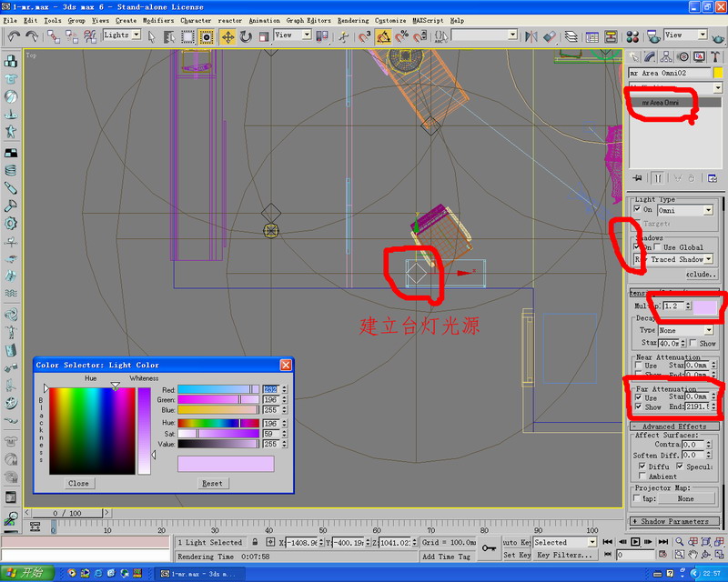
Task: Click the light color swatch beside Multiplier
Action: pyautogui.click(x=706, y=306)
